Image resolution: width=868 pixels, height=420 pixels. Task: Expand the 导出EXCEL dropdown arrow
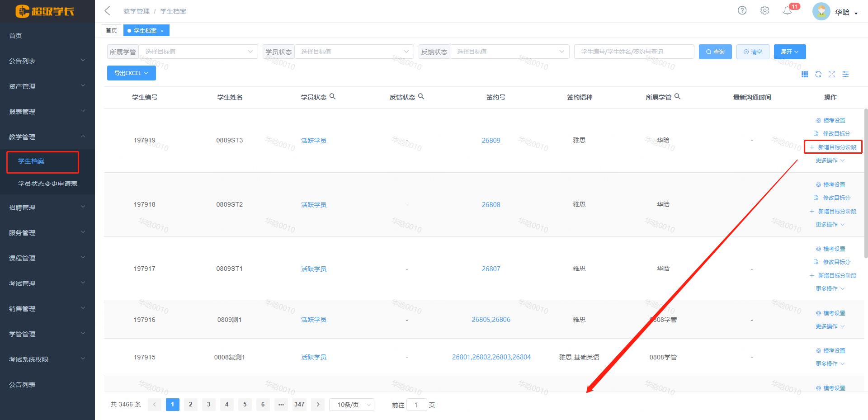(x=146, y=73)
